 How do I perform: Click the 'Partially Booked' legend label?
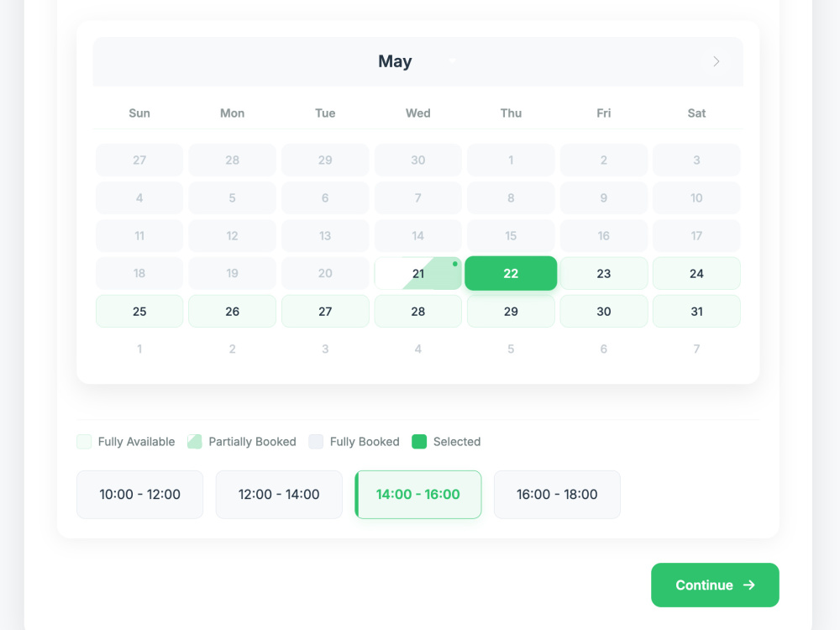[x=252, y=442]
